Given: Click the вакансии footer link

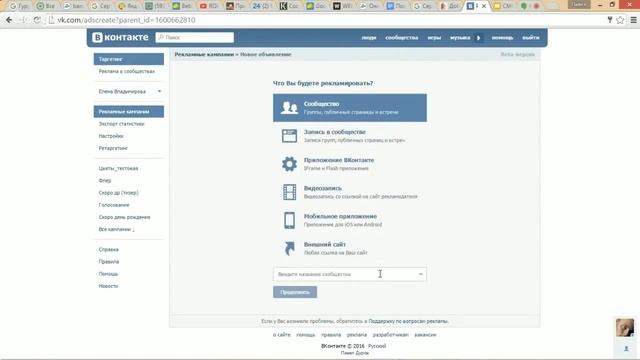Looking at the screenshot, I should 425,335.
